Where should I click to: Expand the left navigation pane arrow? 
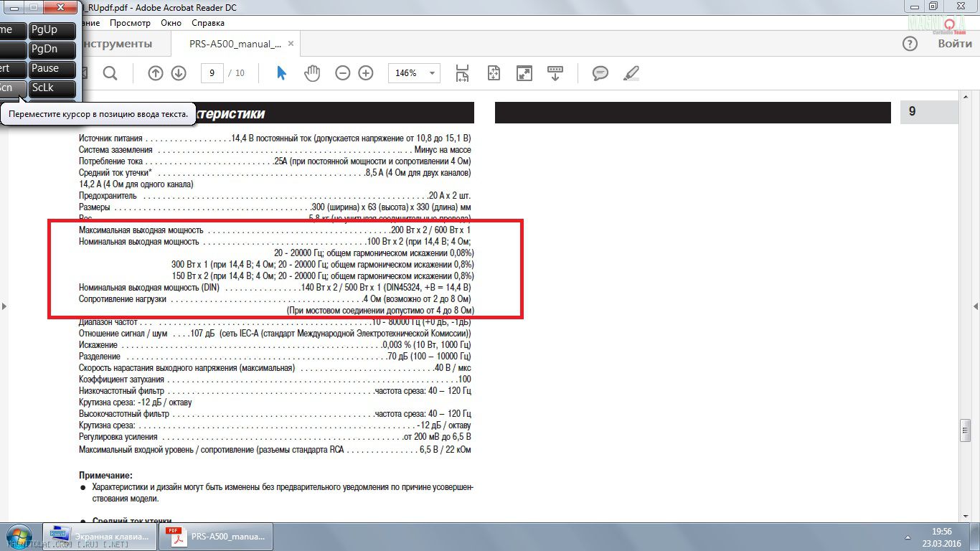[4, 306]
